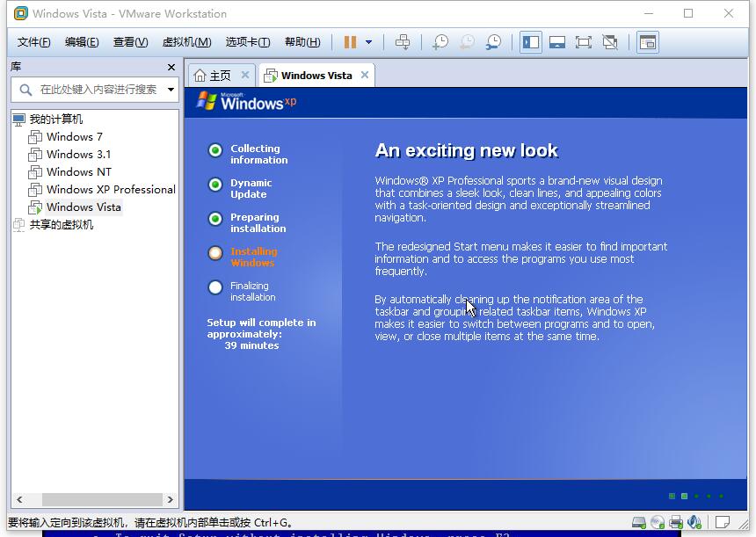756x537 pixels.
Task: Select the Windows NT virtual machine
Action: (x=79, y=172)
